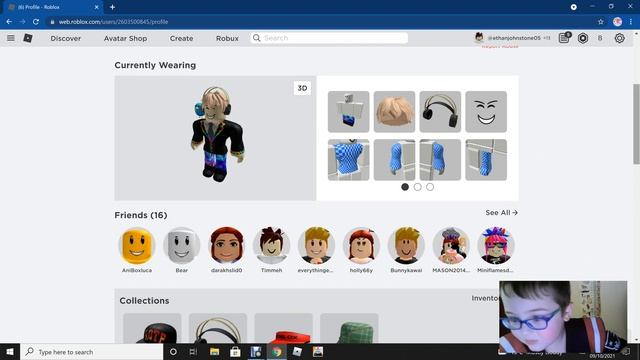The width and height of the screenshot is (640, 360).
Task: Click the smiling face wearing item
Action: [486, 112]
